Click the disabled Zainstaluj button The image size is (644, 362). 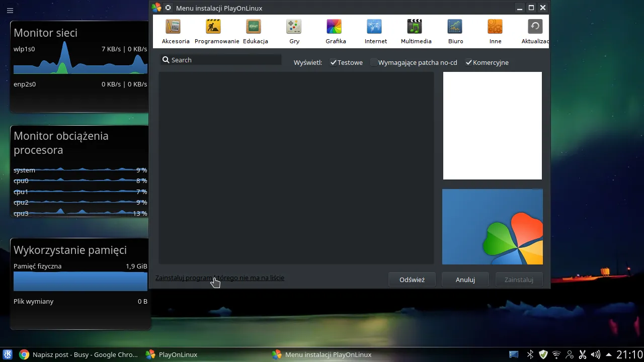(519, 280)
